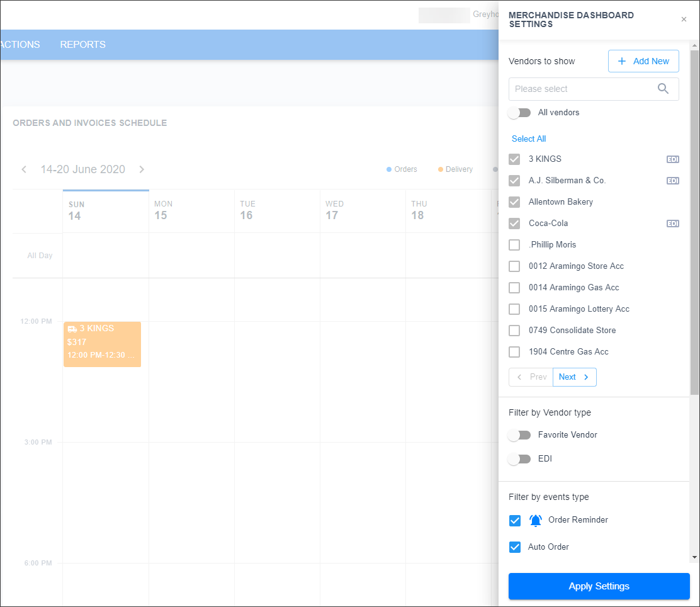The width and height of the screenshot is (700, 607).
Task: Click the Delivery legend dot
Action: coord(441,169)
